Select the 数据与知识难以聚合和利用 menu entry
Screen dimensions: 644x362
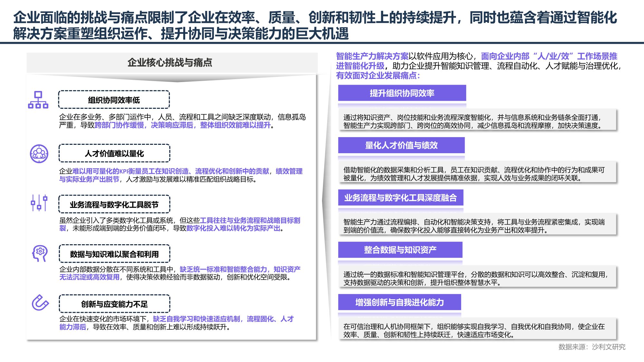[x=114, y=253]
